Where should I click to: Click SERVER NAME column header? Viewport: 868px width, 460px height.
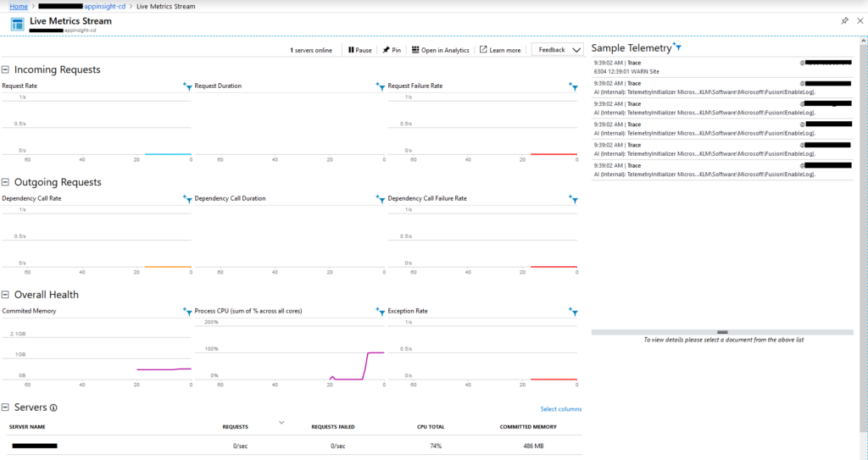(x=27, y=427)
